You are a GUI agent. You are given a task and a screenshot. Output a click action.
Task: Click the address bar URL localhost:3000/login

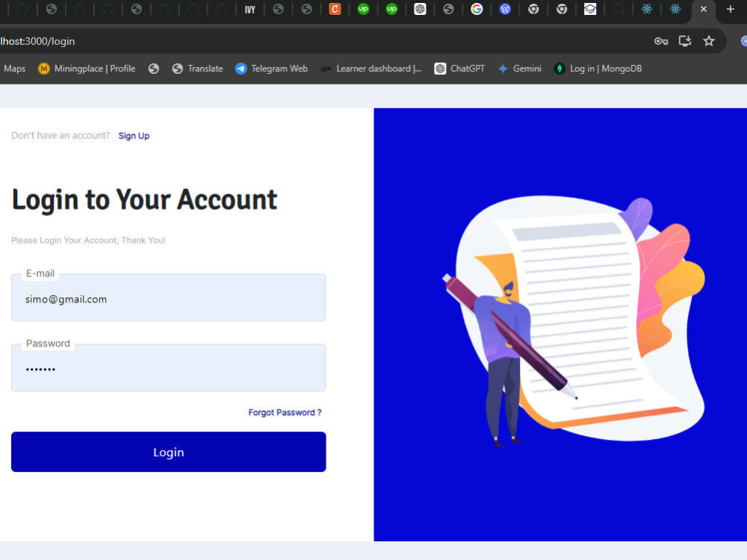pos(37,41)
